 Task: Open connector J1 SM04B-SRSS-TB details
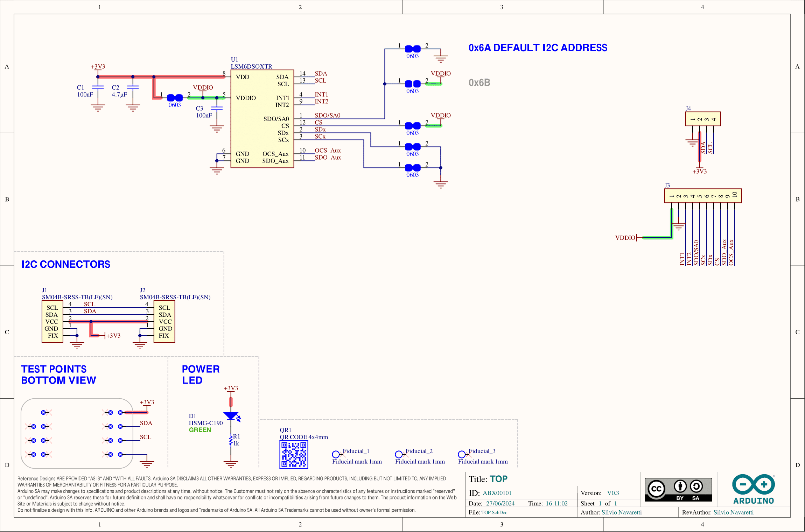point(52,321)
